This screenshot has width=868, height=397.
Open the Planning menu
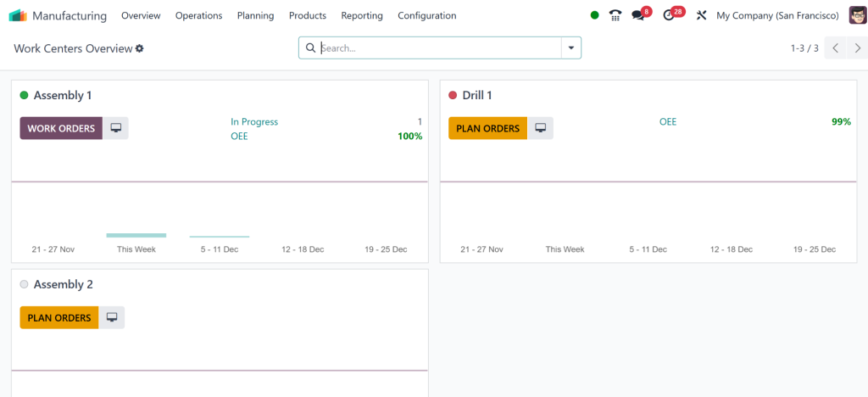tap(256, 15)
